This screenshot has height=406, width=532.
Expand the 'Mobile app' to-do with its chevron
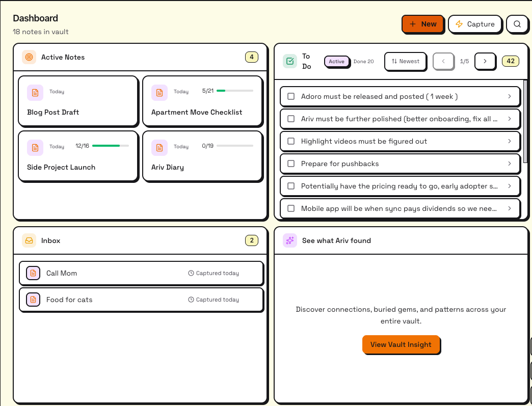coord(509,208)
